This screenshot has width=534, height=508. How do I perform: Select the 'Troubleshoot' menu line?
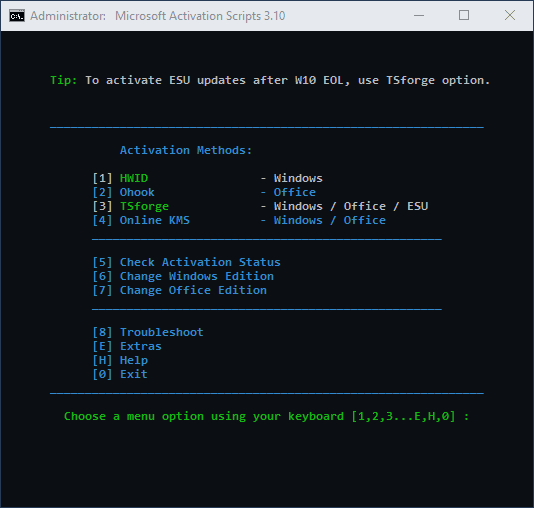[162, 332]
